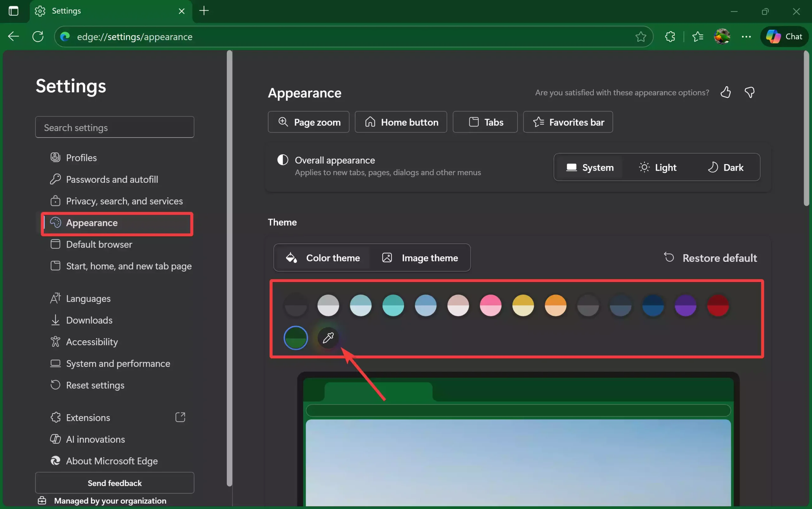Screen dimensions: 812x509
Task: Give thumbs down on appearance options
Action: pos(750,92)
